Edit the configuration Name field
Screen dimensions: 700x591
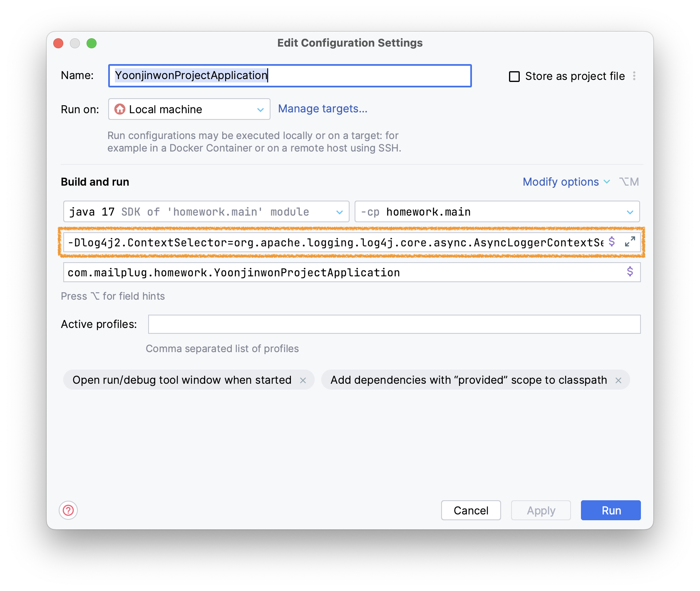[289, 75]
